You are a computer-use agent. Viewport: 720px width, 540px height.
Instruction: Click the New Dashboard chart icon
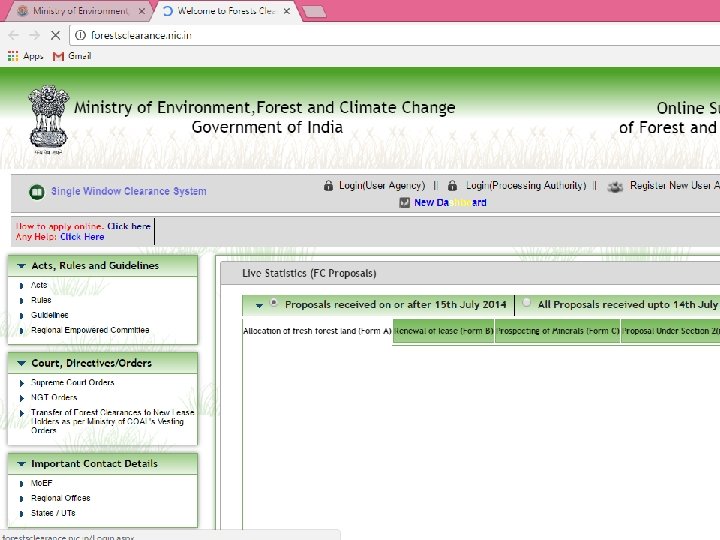[x=404, y=202]
